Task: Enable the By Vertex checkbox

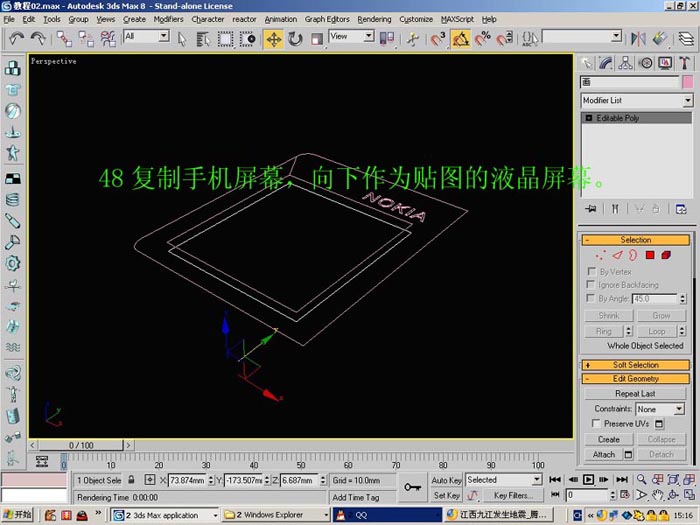Action: point(592,271)
